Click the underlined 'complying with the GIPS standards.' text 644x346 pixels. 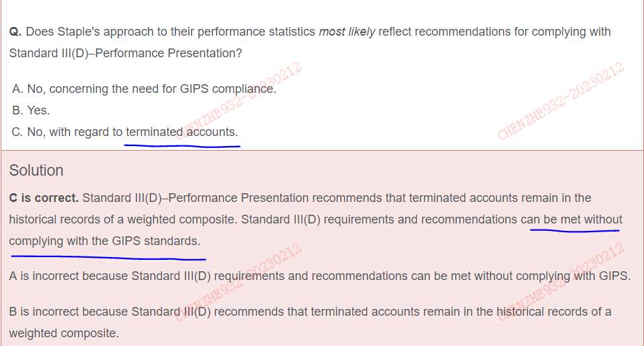click(105, 241)
